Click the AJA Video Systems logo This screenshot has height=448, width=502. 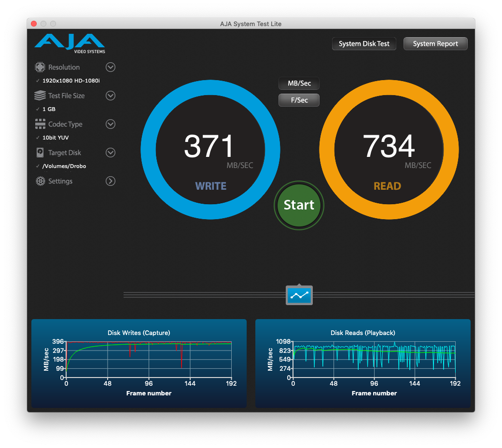pos(70,43)
